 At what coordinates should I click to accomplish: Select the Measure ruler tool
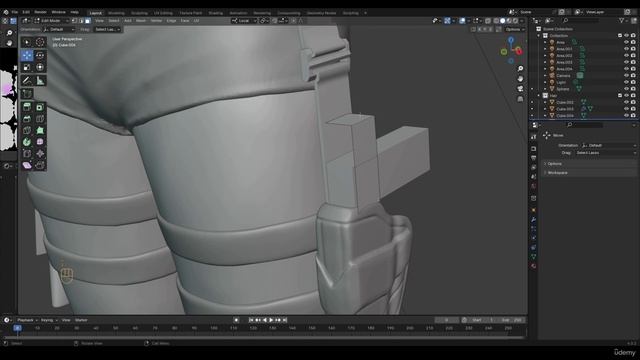coord(40,80)
